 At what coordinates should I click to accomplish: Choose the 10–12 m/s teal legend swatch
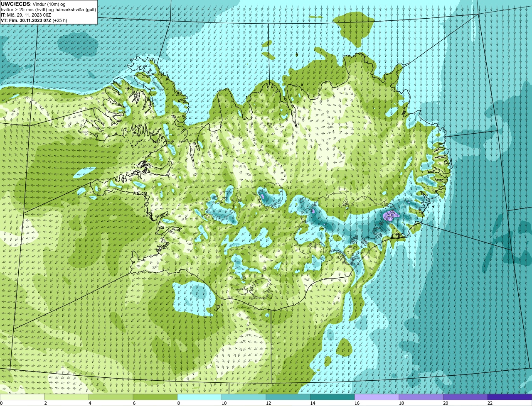[244, 397]
